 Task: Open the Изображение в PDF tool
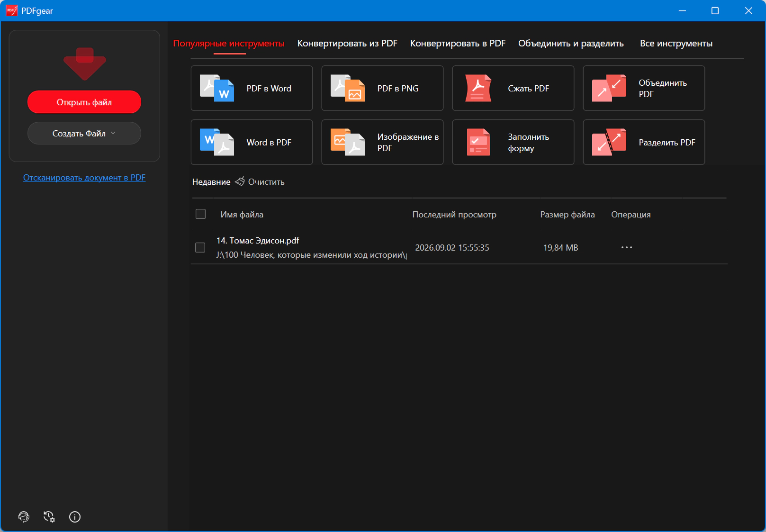[382, 142]
